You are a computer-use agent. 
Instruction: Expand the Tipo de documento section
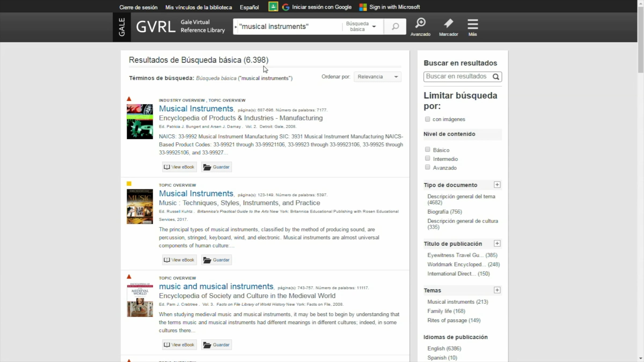coord(497,185)
